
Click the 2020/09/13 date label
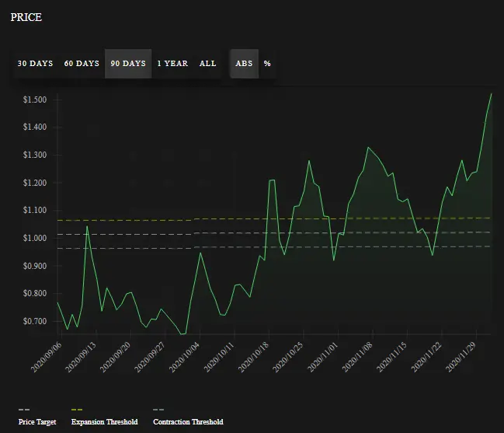point(81,357)
